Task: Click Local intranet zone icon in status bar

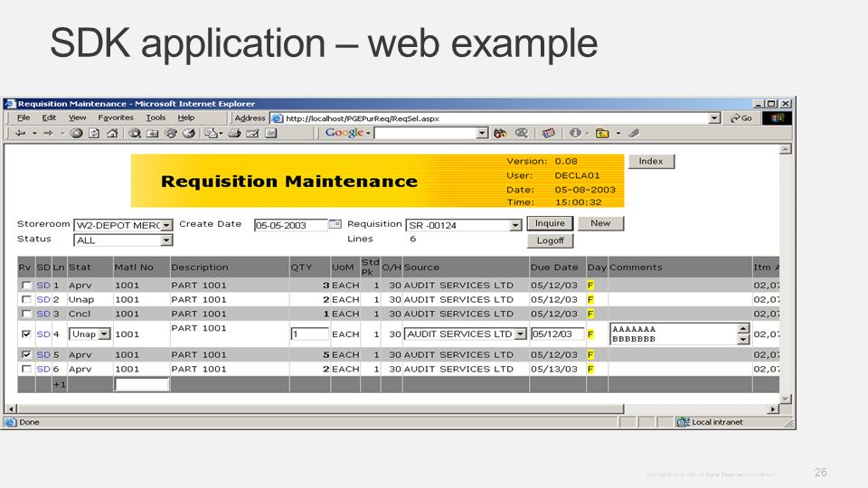Action: tap(684, 422)
